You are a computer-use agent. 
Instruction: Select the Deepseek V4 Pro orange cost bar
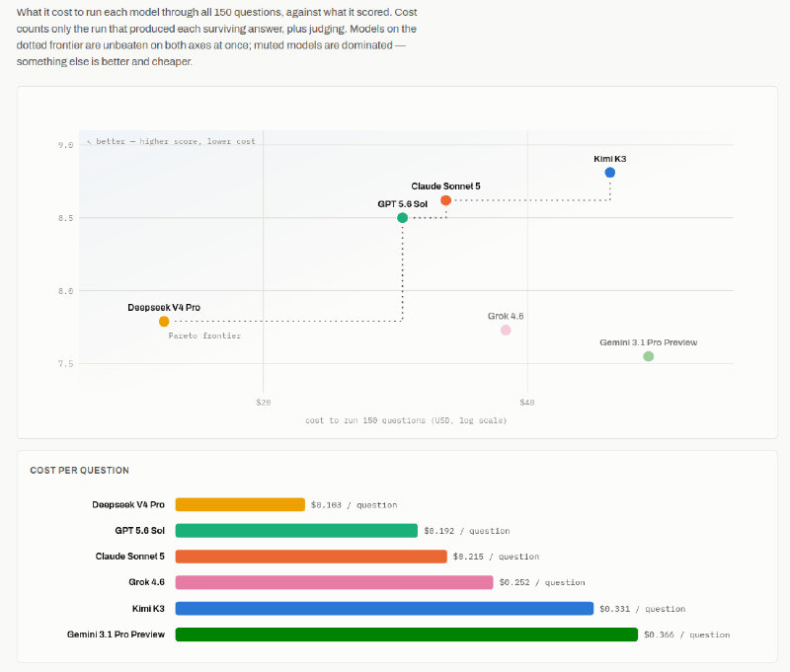point(240,504)
